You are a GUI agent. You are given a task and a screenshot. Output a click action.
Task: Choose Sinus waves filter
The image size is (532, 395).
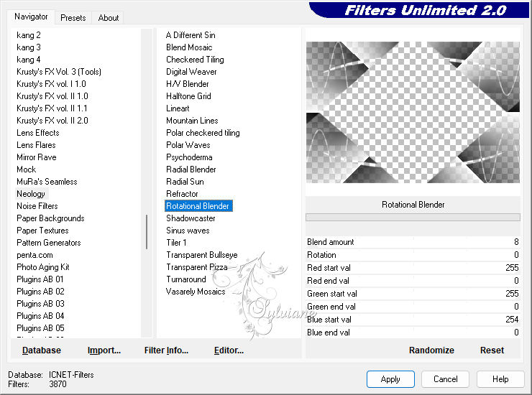coord(188,231)
